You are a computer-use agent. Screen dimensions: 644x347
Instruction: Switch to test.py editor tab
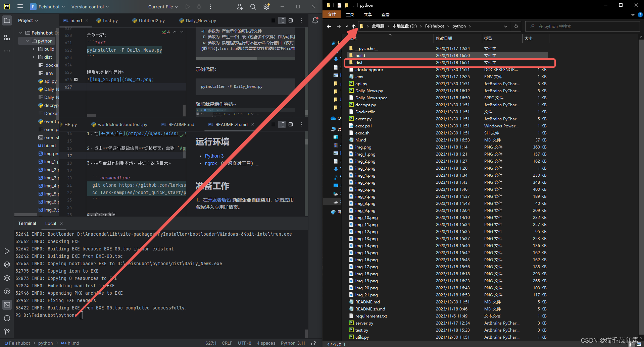pyautogui.click(x=107, y=20)
